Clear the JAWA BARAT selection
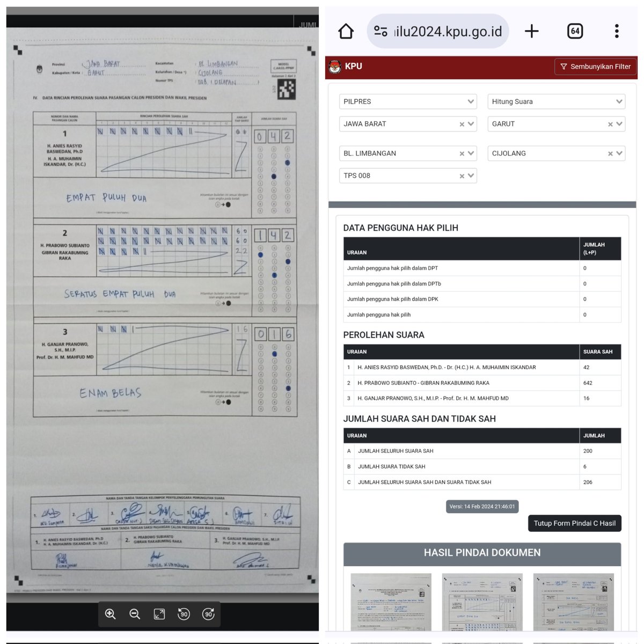The width and height of the screenshot is (644, 644). tap(462, 124)
